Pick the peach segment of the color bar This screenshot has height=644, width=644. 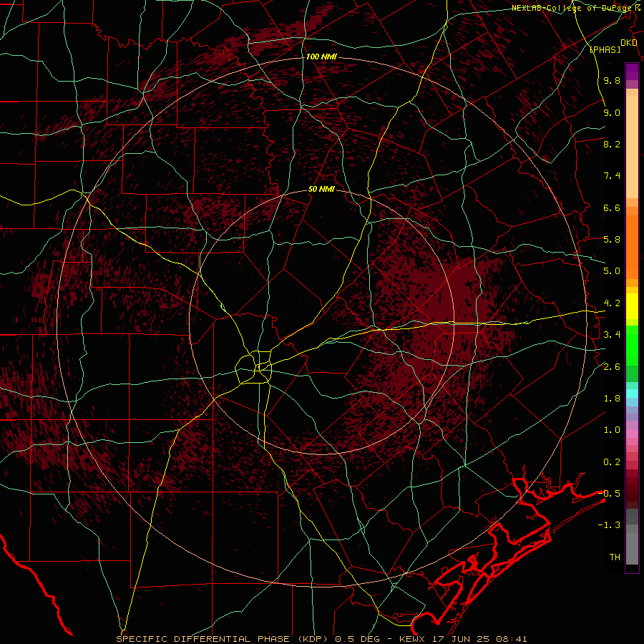pos(632,147)
